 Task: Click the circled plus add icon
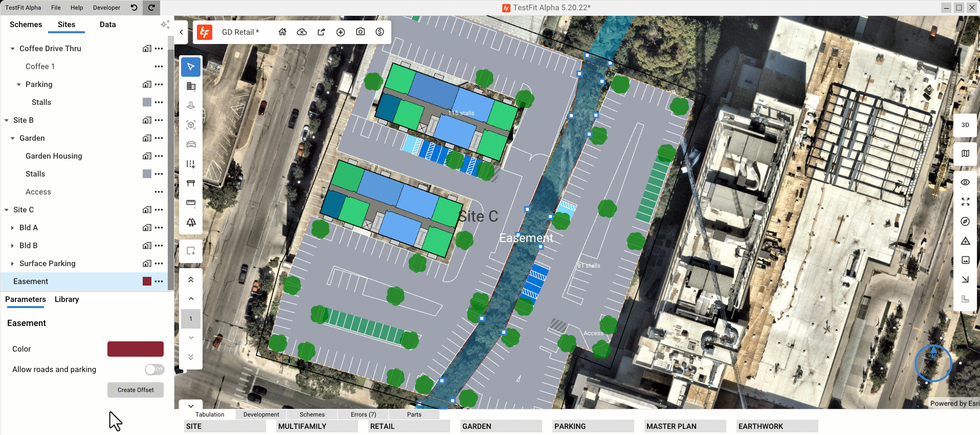pyautogui.click(x=341, y=32)
